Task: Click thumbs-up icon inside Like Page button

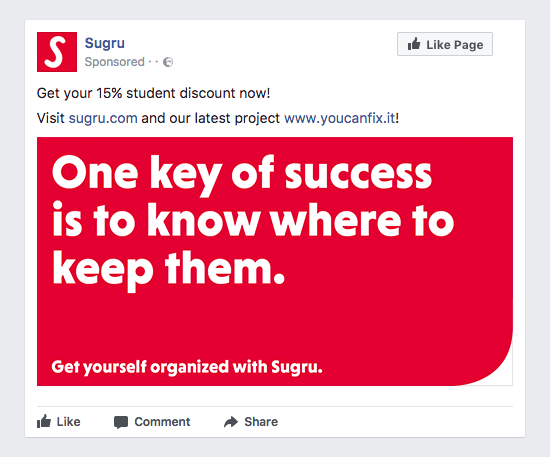Action: pyautogui.click(x=414, y=44)
